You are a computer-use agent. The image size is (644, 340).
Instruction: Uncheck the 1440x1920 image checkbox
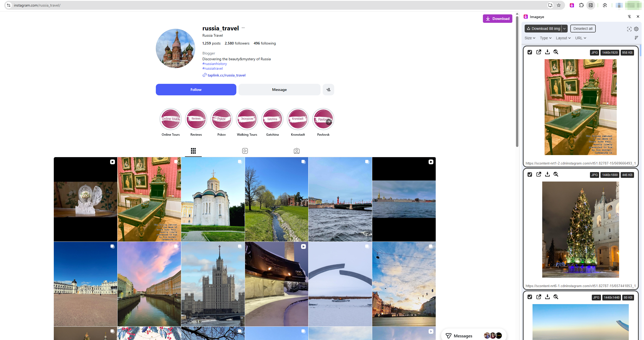(x=530, y=52)
